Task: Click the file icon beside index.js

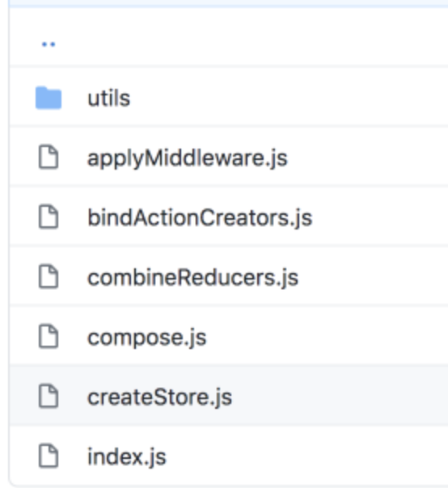Action: tap(49, 456)
